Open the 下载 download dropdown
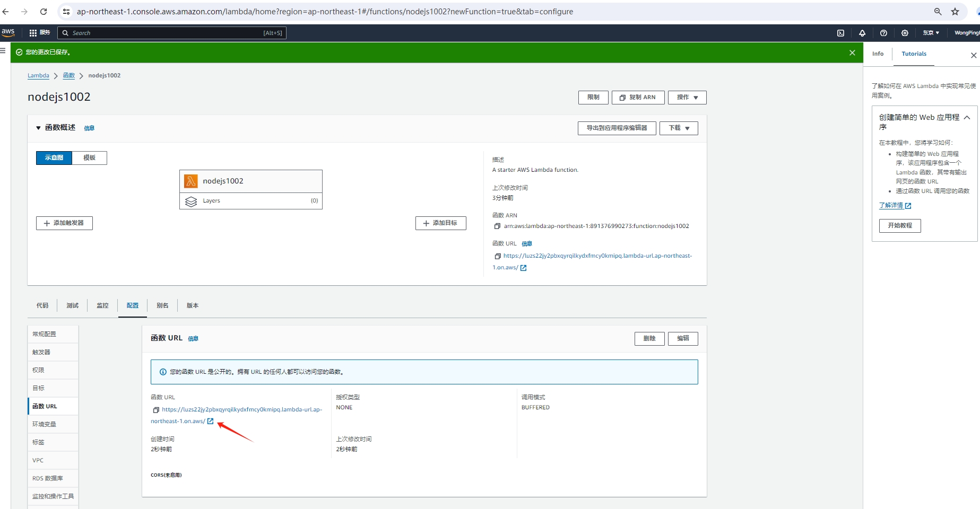Screen dimensions: 980x509 click(x=679, y=128)
